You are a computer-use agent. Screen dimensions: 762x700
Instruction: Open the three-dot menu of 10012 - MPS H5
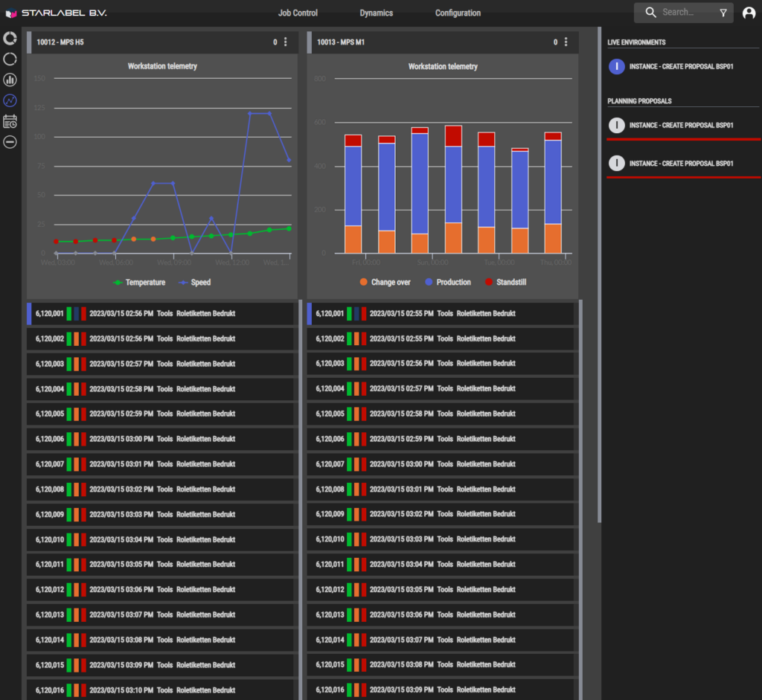click(285, 42)
